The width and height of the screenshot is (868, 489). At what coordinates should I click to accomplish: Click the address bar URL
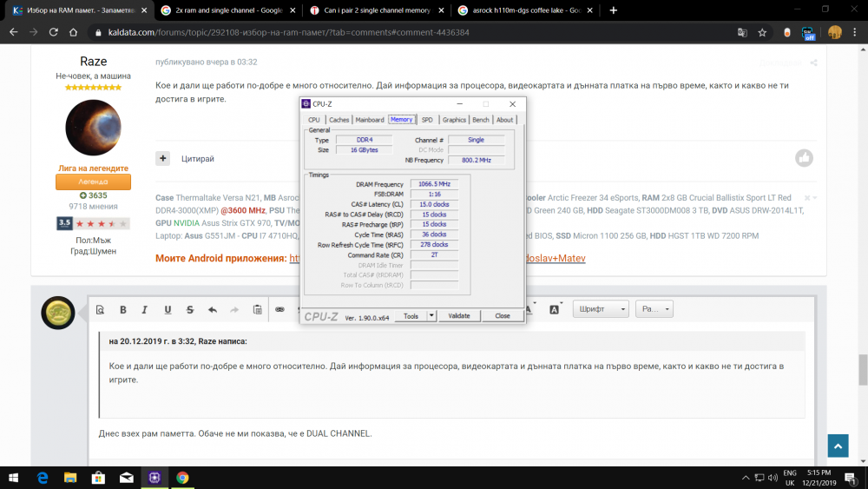pyautogui.click(x=288, y=32)
